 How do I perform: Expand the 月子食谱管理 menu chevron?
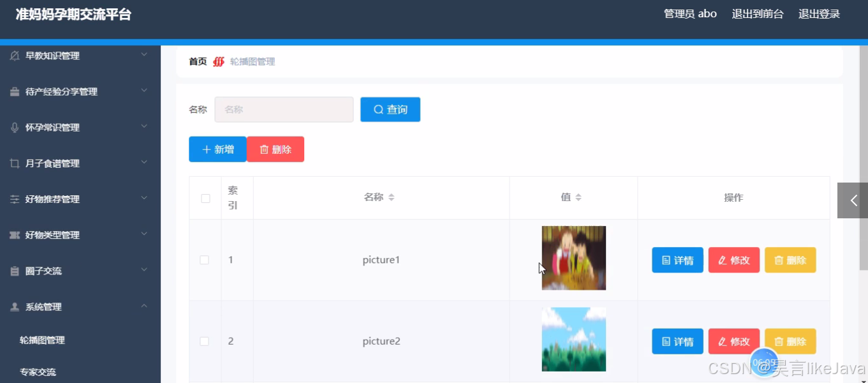tap(144, 163)
